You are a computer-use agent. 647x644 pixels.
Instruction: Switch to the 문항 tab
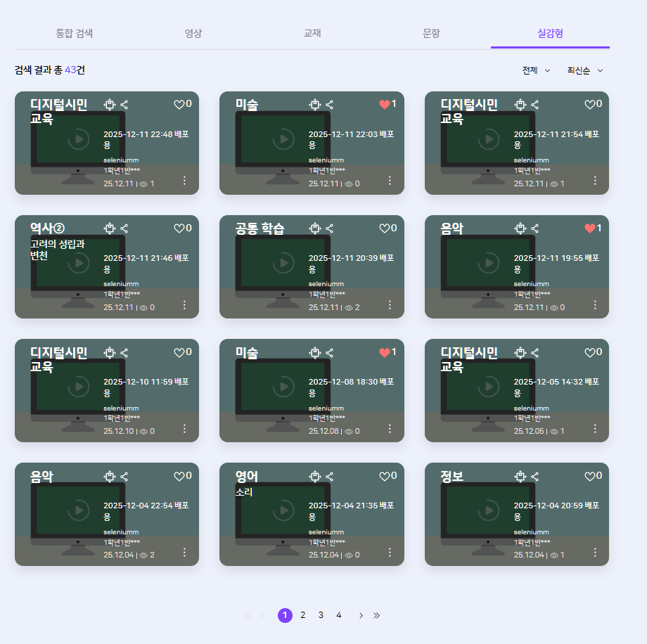(x=431, y=33)
